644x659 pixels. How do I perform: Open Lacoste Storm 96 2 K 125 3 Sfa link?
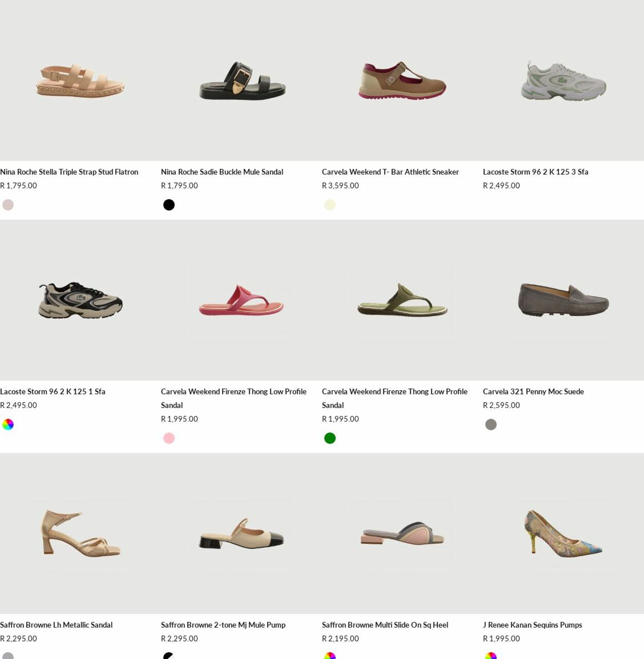[535, 172]
